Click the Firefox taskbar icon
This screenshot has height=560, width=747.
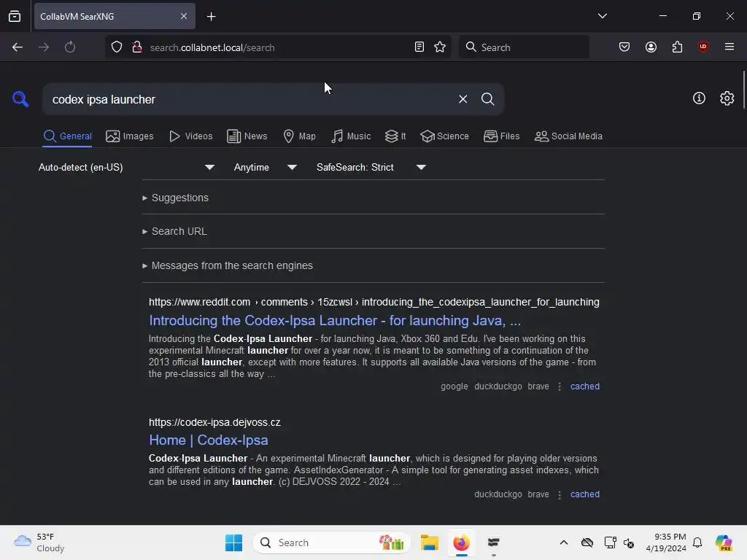pos(461,542)
